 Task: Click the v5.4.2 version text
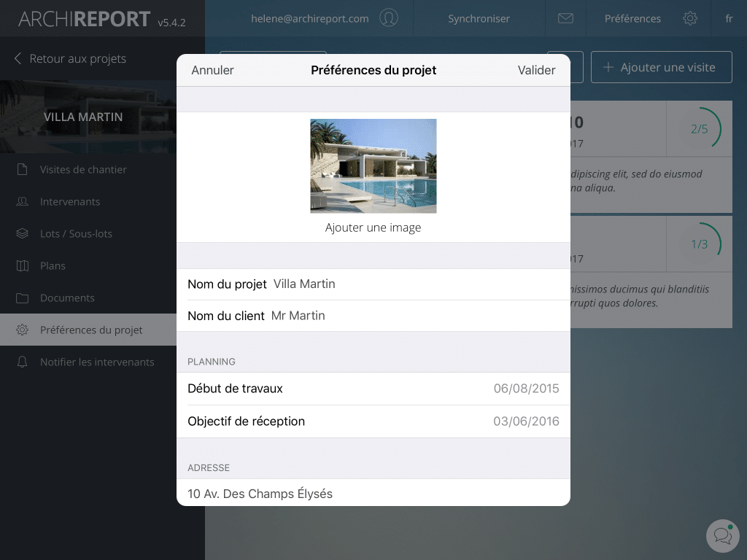(171, 23)
